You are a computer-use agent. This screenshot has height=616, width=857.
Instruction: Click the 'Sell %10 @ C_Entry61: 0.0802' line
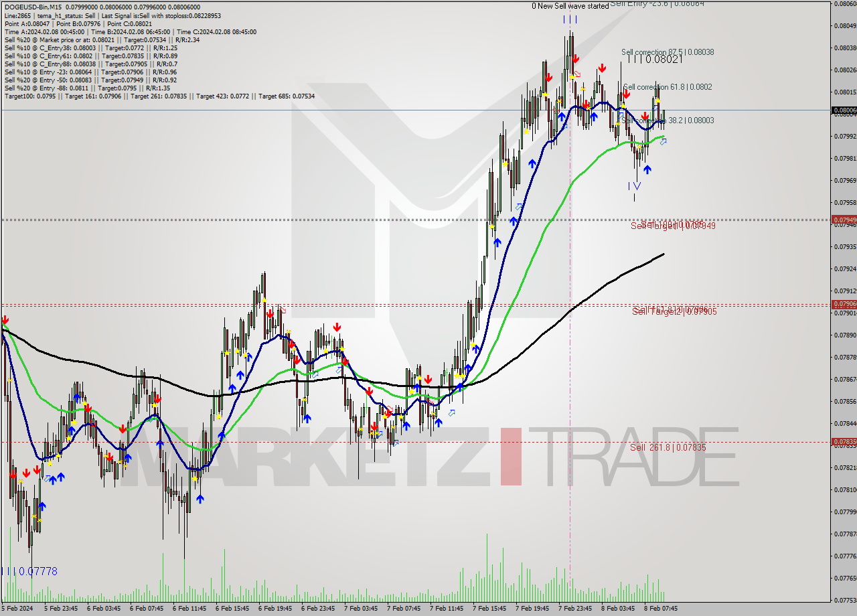[91, 56]
